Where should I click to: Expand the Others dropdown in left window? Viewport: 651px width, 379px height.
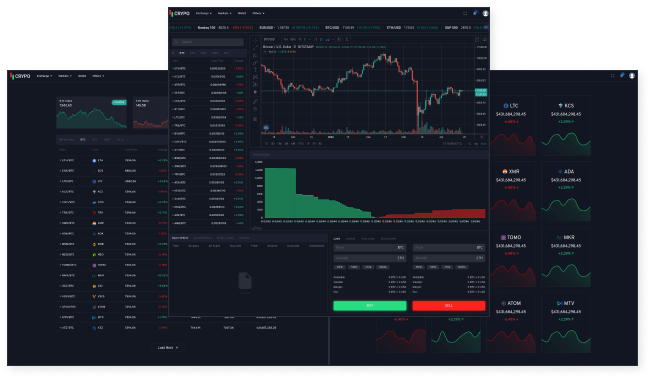(x=98, y=76)
